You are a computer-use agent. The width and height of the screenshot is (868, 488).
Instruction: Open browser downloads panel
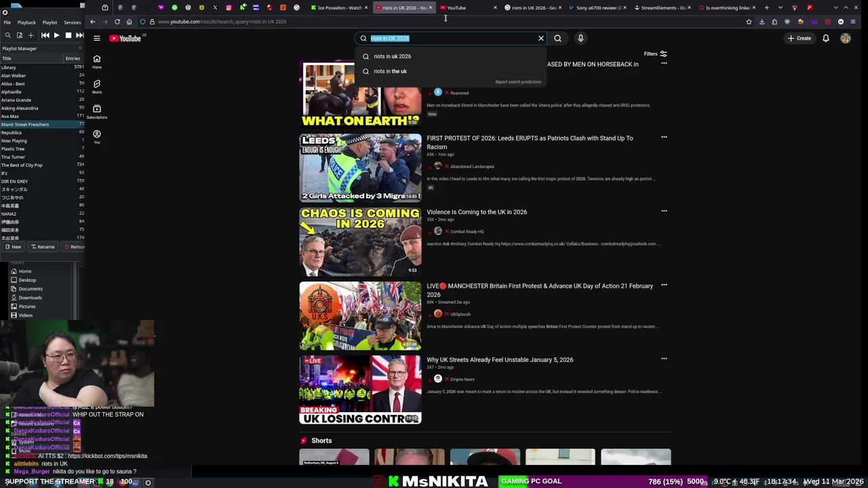coord(762,22)
